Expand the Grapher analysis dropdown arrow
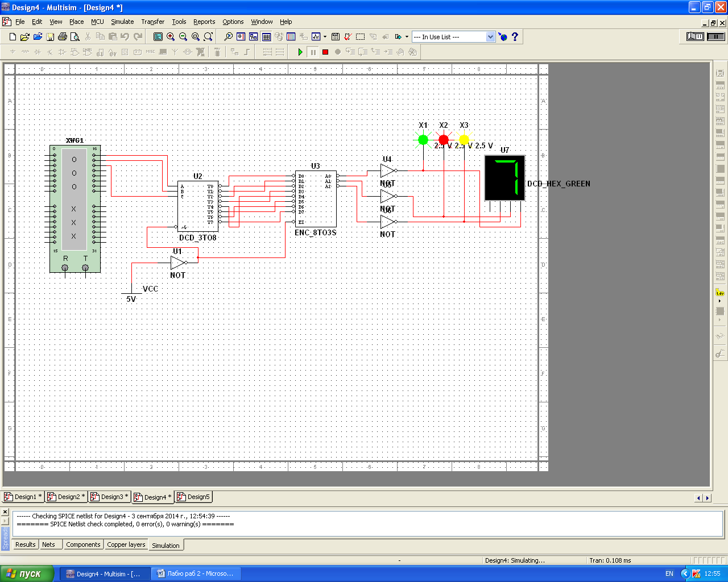Image resolution: width=728 pixels, height=582 pixels. [325, 36]
